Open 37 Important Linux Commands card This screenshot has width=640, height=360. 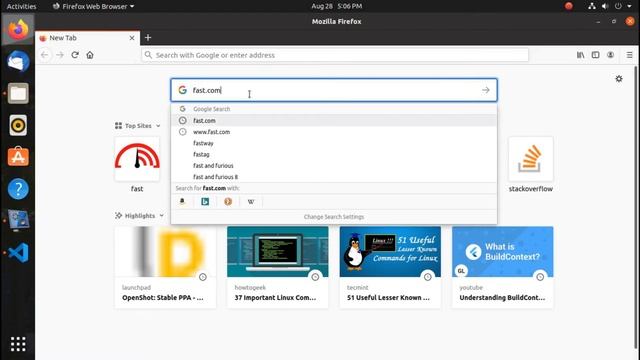[x=278, y=267]
